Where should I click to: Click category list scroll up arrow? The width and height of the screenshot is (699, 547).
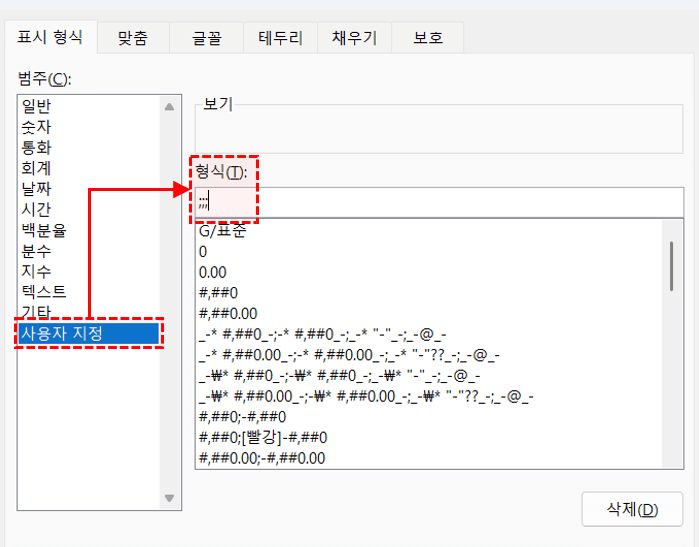click(169, 106)
